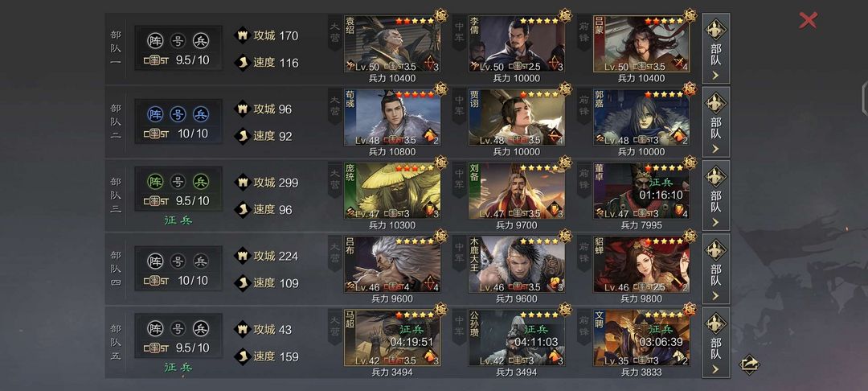Toggle the grey 号 circle for 部队三
The height and width of the screenshot is (391, 868).
coord(178,182)
